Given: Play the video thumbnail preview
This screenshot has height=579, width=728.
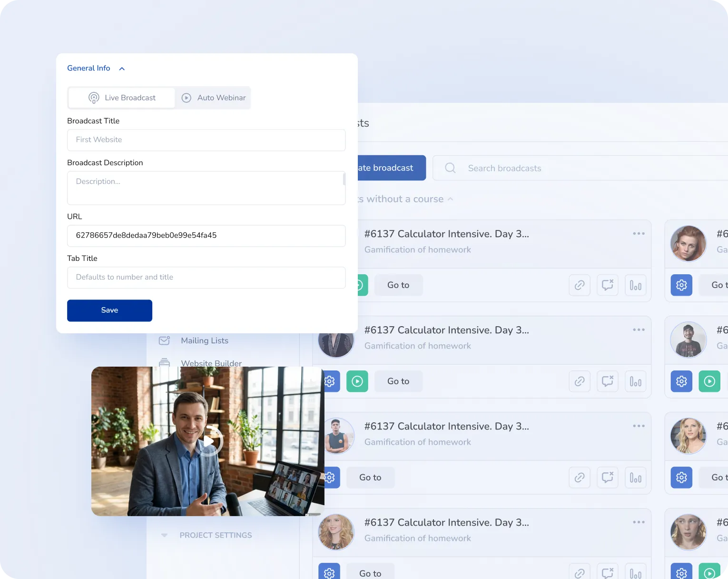Looking at the screenshot, I should click(208, 441).
